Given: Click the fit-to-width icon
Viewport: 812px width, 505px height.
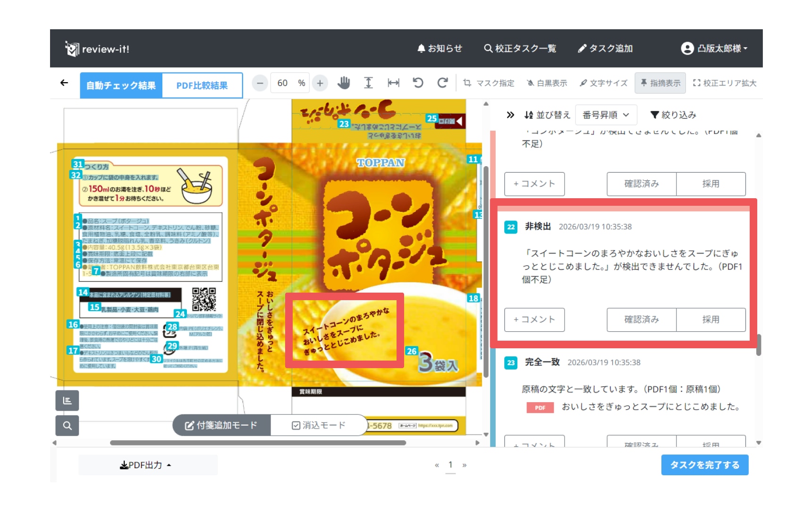Looking at the screenshot, I should pos(393,83).
